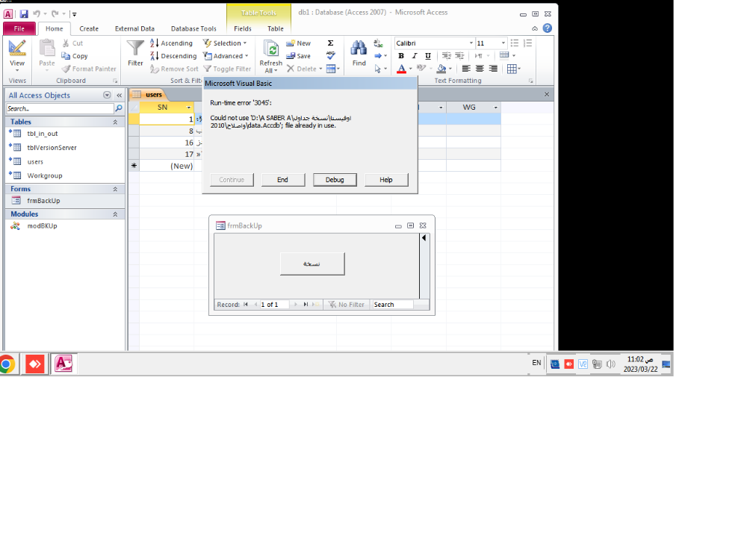Open the font size dropdown
747x560 pixels.
(503, 43)
